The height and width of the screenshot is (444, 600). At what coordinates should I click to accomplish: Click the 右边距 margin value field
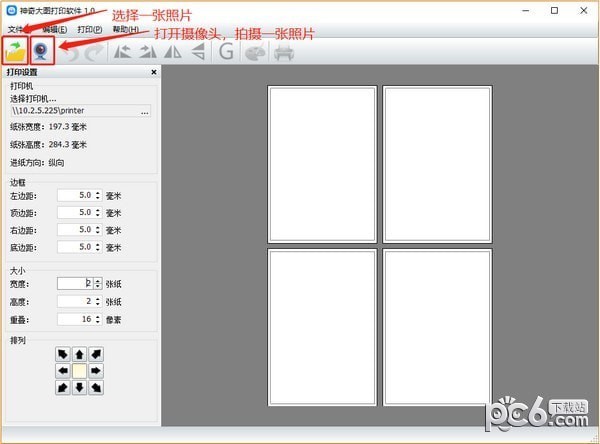(x=75, y=230)
